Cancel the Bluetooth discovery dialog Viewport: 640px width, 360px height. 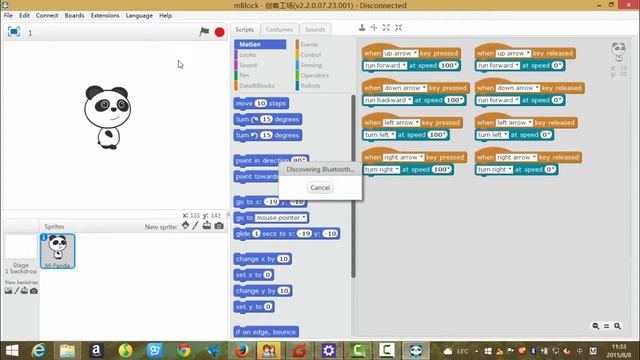click(320, 188)
